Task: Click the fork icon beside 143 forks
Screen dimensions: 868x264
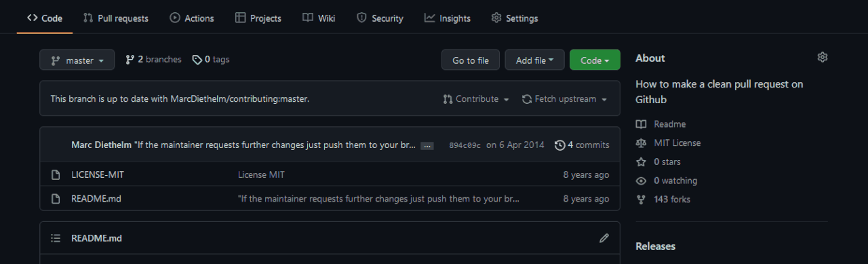Action: point(641,200)
